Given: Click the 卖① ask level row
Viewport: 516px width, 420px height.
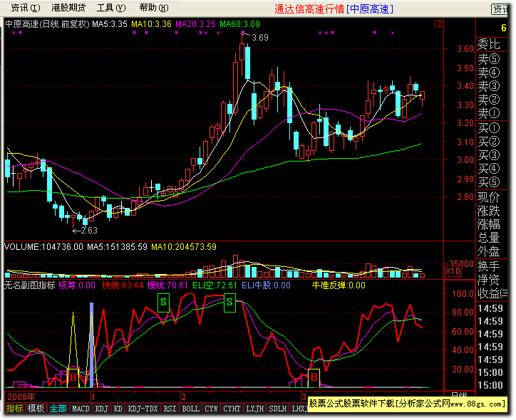Looking at the screenshot, I should point(489,113).
